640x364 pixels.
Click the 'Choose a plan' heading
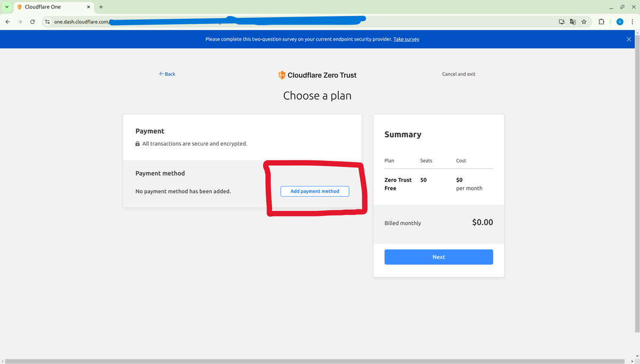317,96
